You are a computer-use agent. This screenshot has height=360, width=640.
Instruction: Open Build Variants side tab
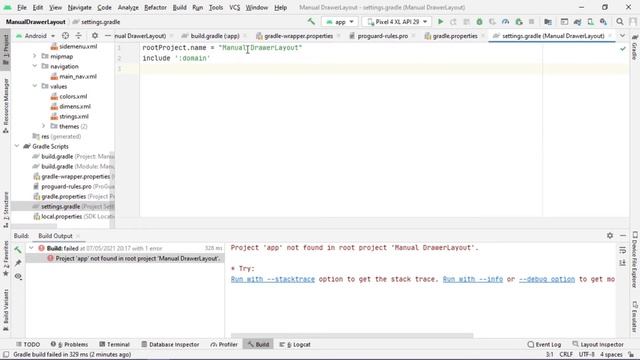point(6,310)
